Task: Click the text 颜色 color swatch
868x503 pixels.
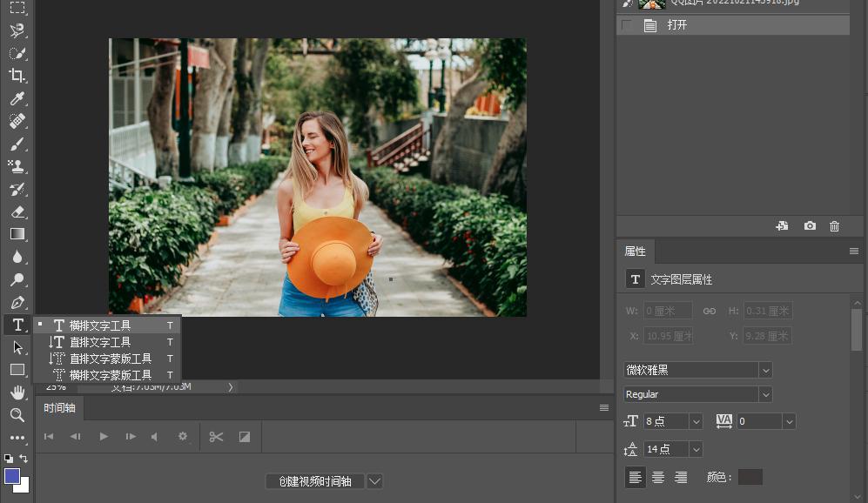Action: click(x=750, y=477)
